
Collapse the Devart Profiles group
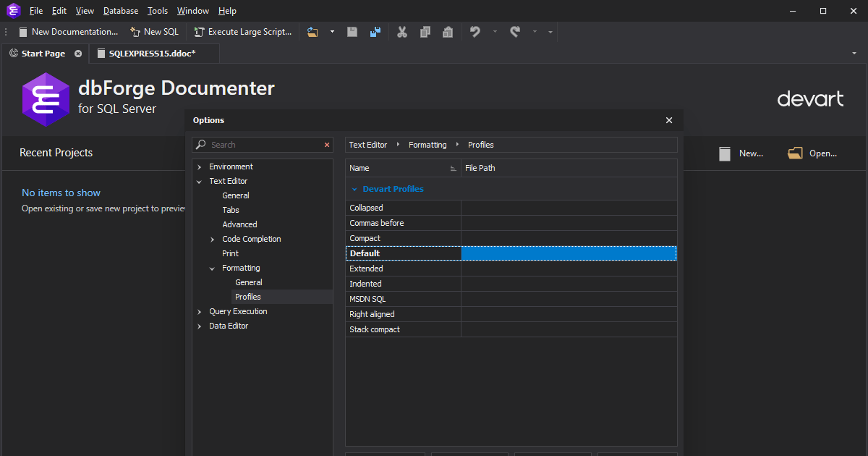tap(355, 188)
